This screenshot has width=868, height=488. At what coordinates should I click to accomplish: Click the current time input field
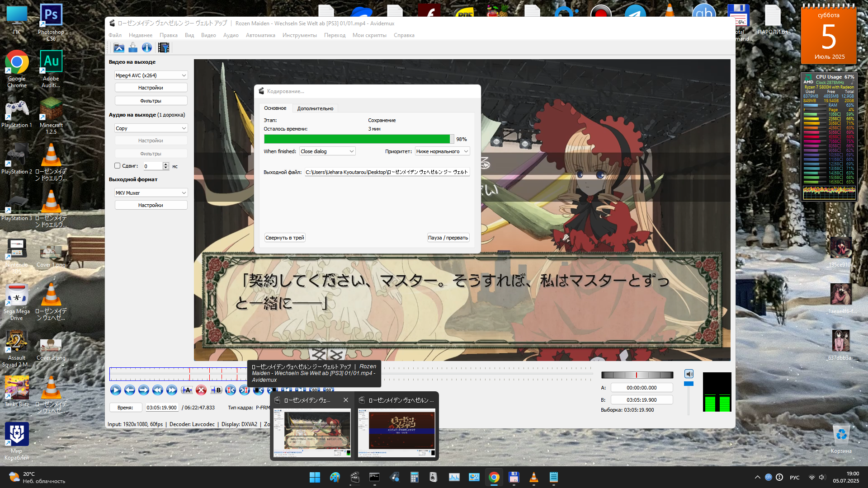point(161,408)
